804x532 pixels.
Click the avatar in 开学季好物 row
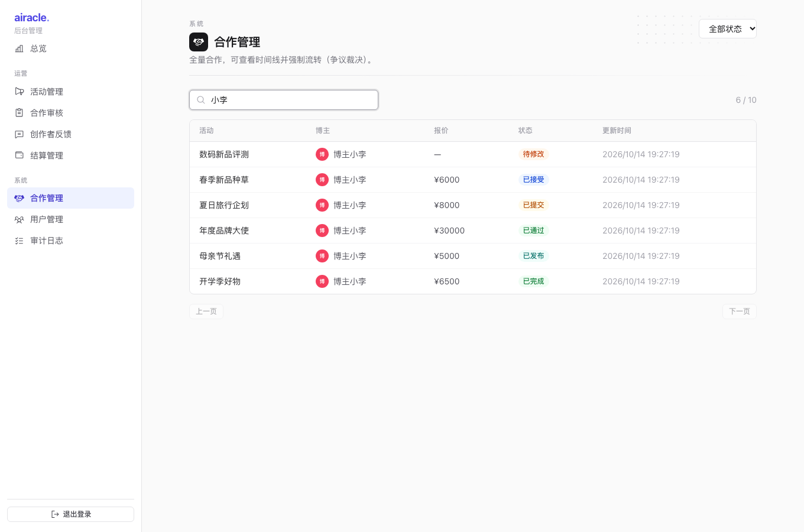tap(322, 281)
